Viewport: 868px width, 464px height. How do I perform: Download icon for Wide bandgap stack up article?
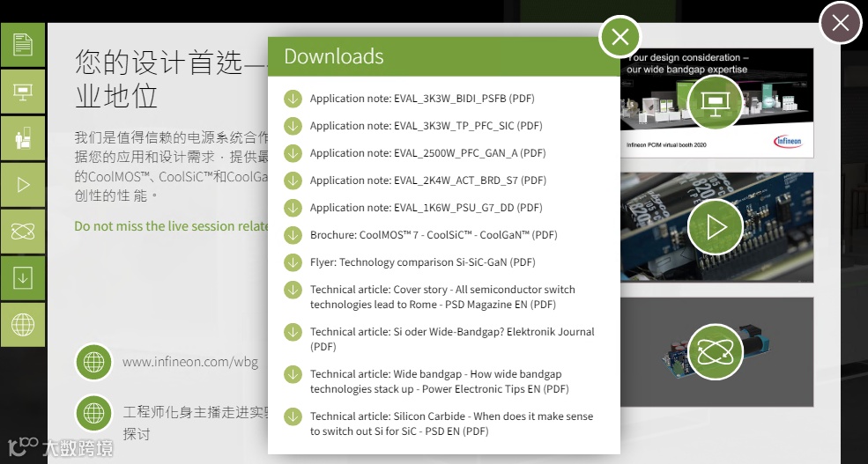(x=293, y=374)
